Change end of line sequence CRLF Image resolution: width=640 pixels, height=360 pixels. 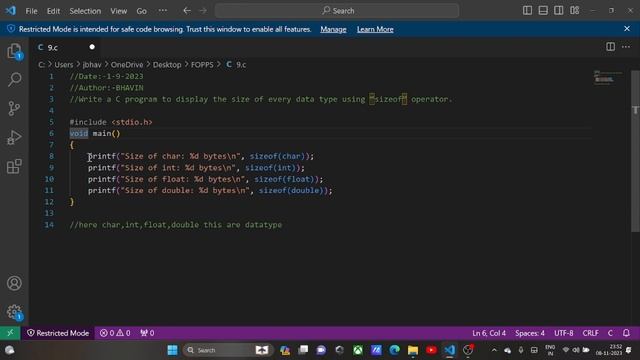click(590, 333)
